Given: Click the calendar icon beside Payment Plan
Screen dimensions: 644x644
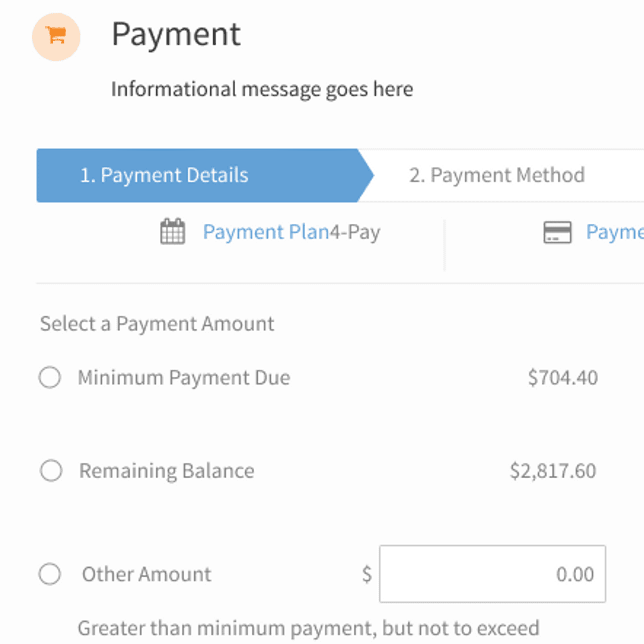Looking at the screenshot, I should [172, 231].
